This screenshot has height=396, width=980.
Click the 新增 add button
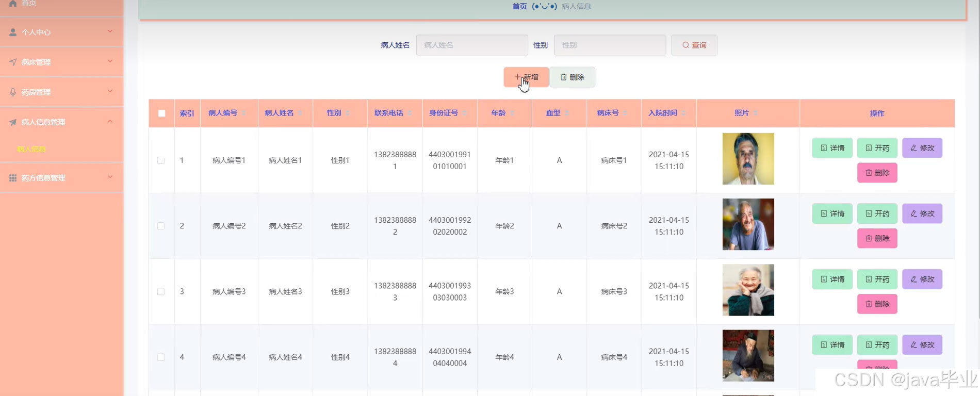pyautogui.click(x=526, y=77)
